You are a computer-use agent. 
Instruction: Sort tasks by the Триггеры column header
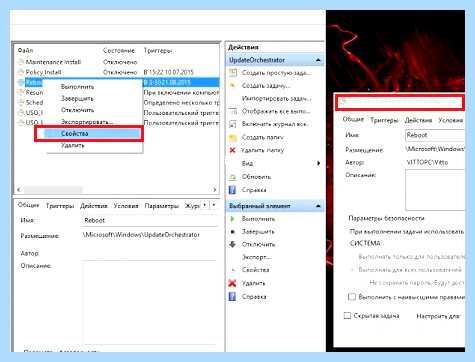(158, 50)
